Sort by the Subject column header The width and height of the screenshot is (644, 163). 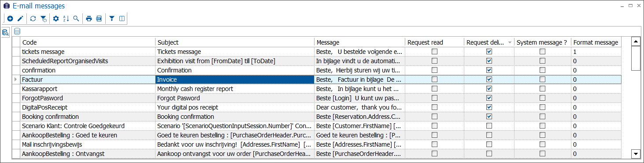pyautogui.click(x=235, y=42)
